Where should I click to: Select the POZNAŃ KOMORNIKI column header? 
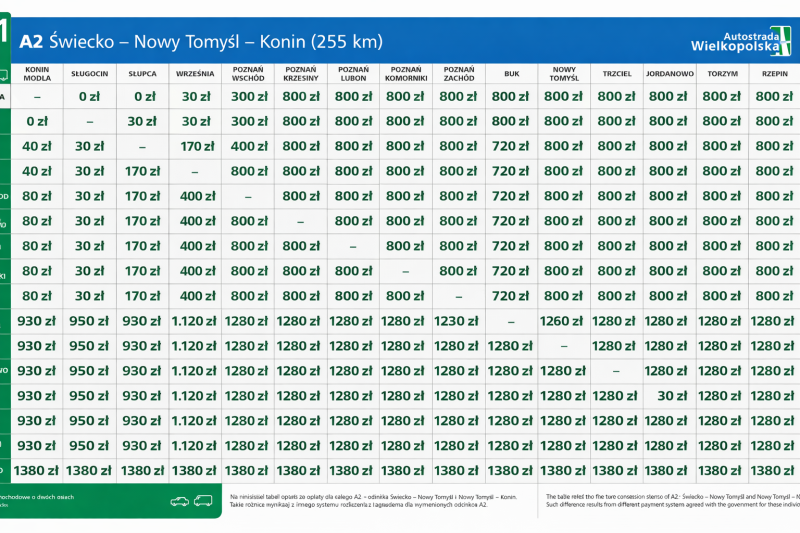406,74
